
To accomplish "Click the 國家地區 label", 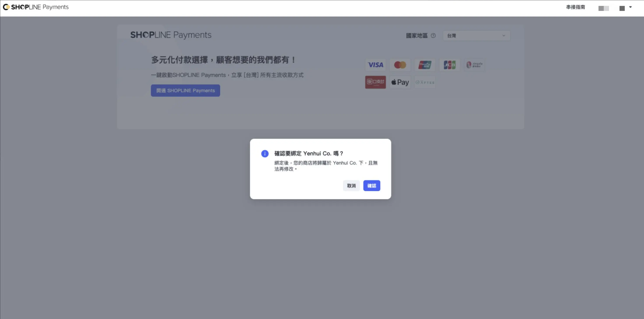I will tap(417, 35).
